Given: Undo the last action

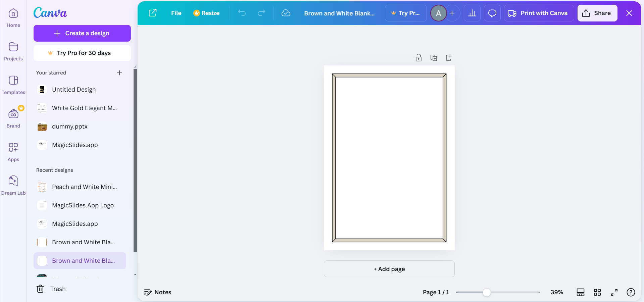Looking at the screenshot, I should coord(242,13).
